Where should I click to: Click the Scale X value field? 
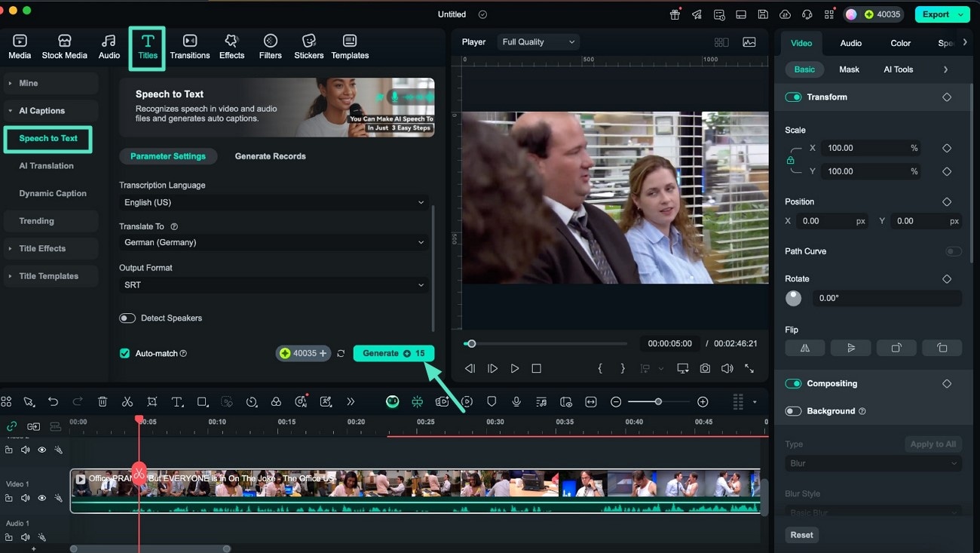[x=871, y=148]
